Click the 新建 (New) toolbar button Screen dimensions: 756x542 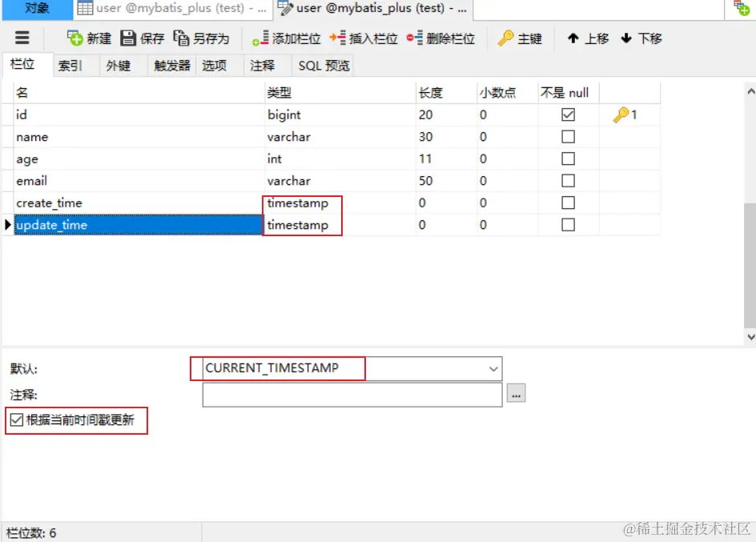click(89, 38)
